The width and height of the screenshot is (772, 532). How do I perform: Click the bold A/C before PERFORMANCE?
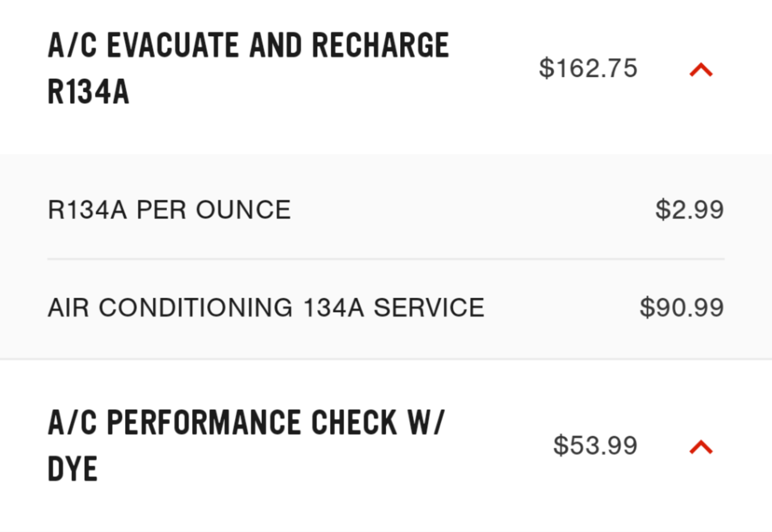click(72, 423)
